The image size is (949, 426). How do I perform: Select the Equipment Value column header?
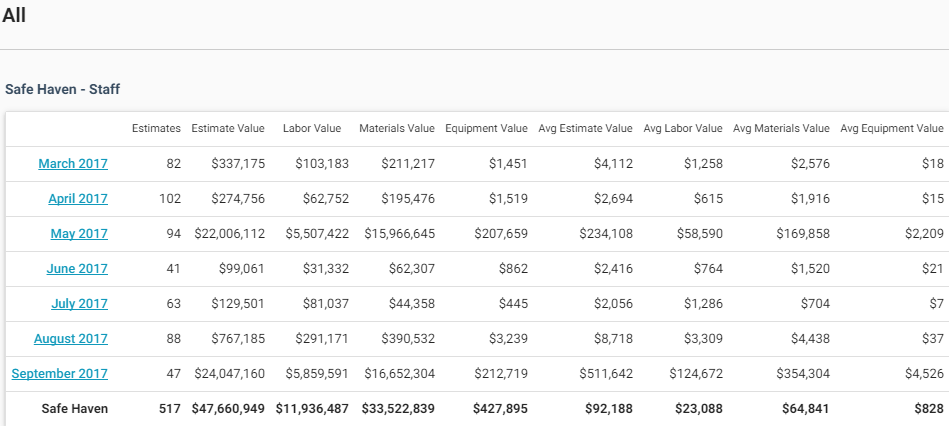point(486,128)
